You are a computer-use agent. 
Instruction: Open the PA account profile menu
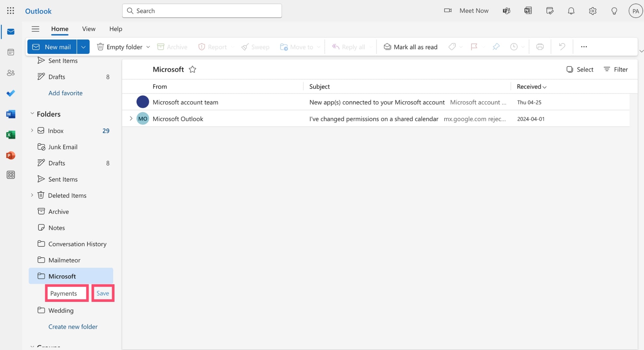coord(635,11)
